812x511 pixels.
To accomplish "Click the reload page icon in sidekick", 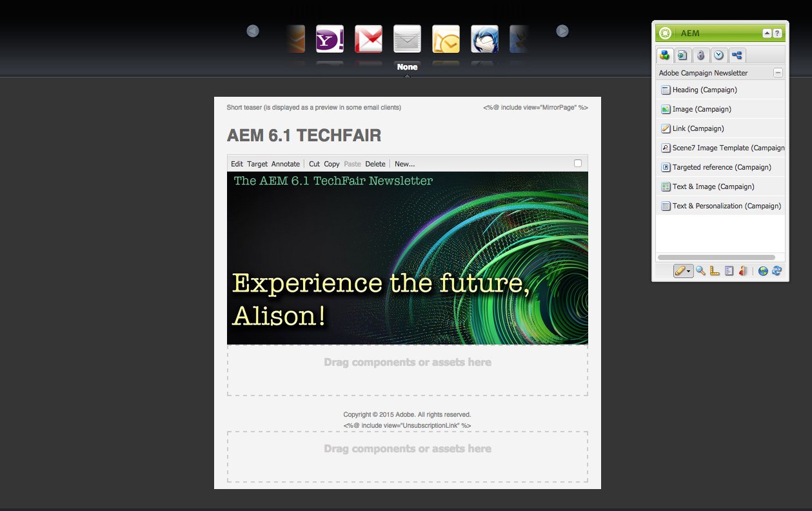I will point(777,271).
